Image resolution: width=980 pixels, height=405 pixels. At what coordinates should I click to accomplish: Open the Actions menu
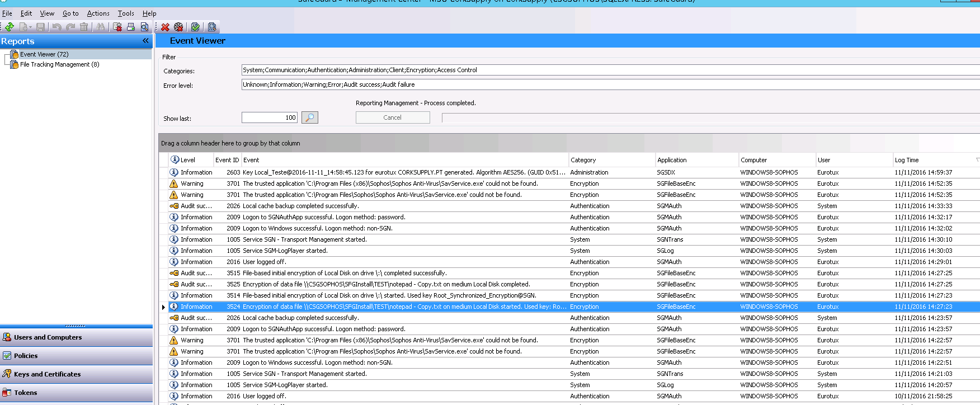point(98,13)
